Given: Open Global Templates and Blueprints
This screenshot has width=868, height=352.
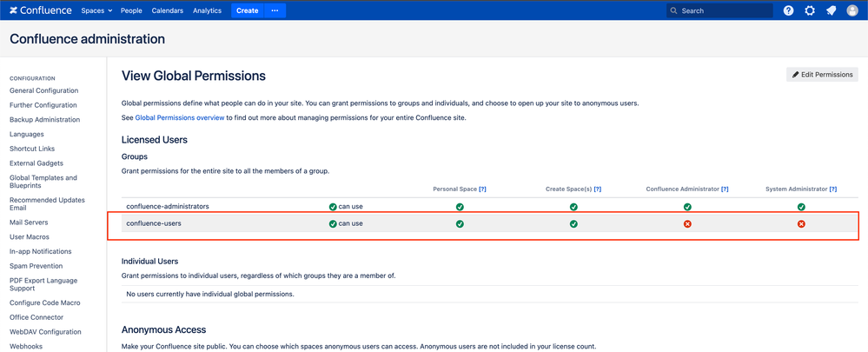Looking at the screenshot, I should [x=43, y=183].
